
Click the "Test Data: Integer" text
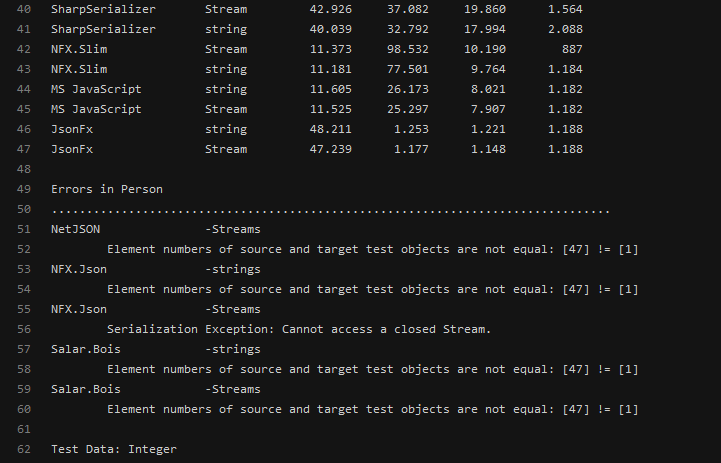113,449
